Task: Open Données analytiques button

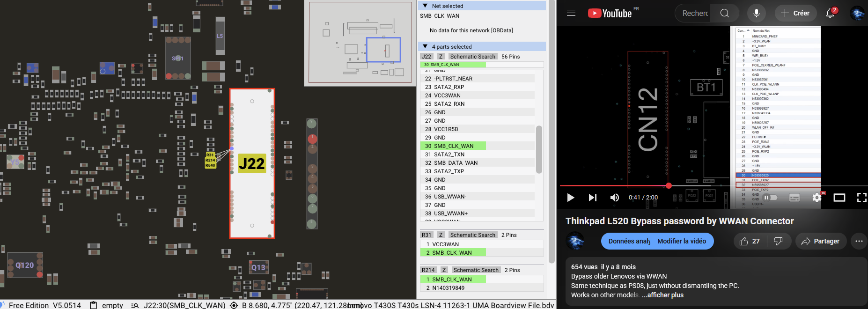Action: [628, 241]
